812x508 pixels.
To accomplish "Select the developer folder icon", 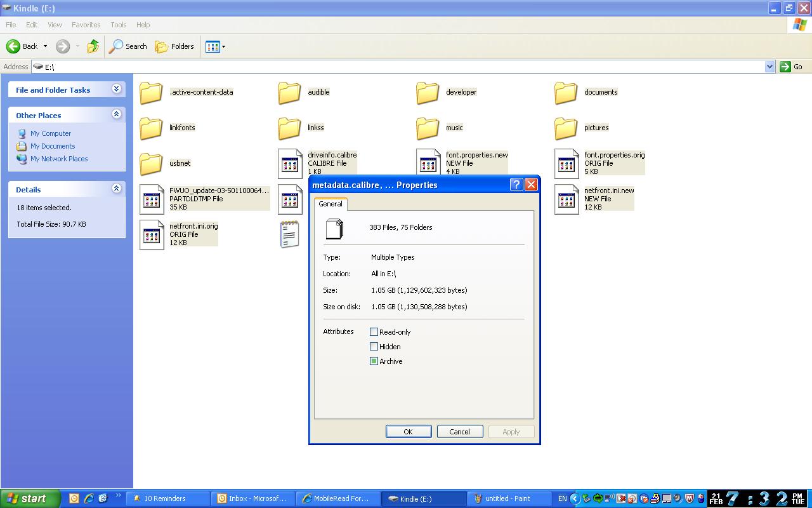I will point(428,93).
